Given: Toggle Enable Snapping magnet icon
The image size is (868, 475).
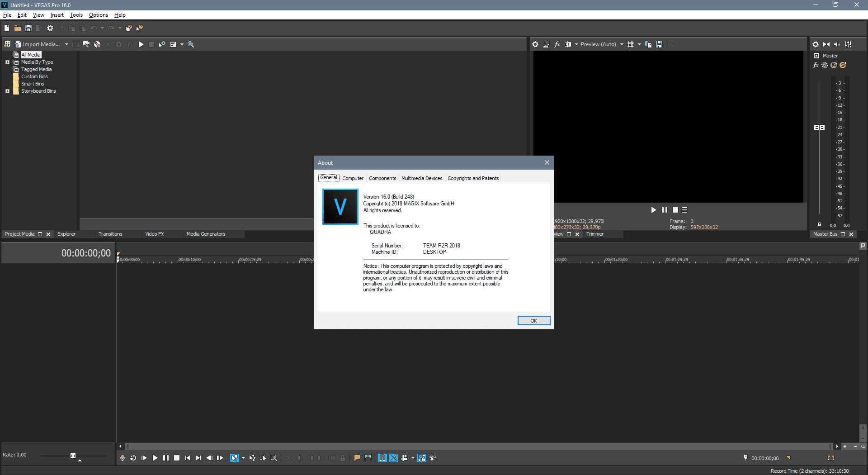Looking at the screenshot, I should pos(382,458).
